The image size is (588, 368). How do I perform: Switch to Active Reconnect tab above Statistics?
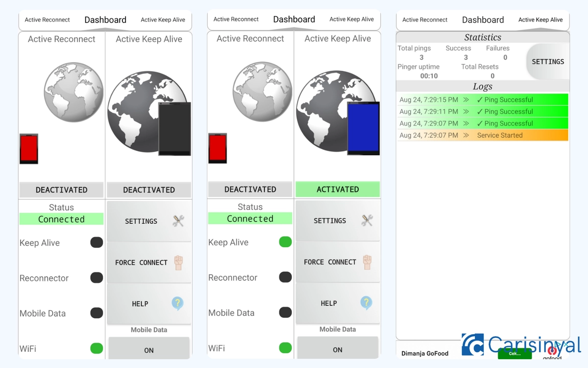coord(425,20)
